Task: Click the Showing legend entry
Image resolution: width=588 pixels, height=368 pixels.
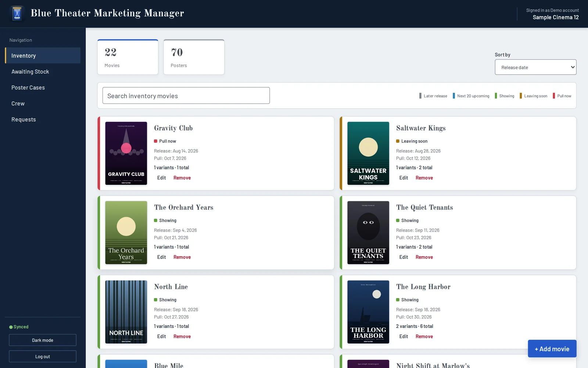Action: [x=505, y=96]
